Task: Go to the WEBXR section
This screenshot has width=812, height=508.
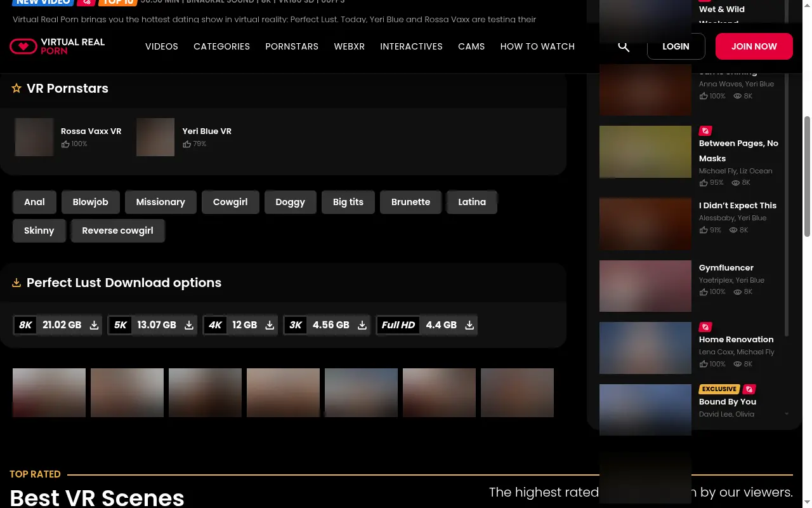Action: pyautogui.click(x=350, y=46)
